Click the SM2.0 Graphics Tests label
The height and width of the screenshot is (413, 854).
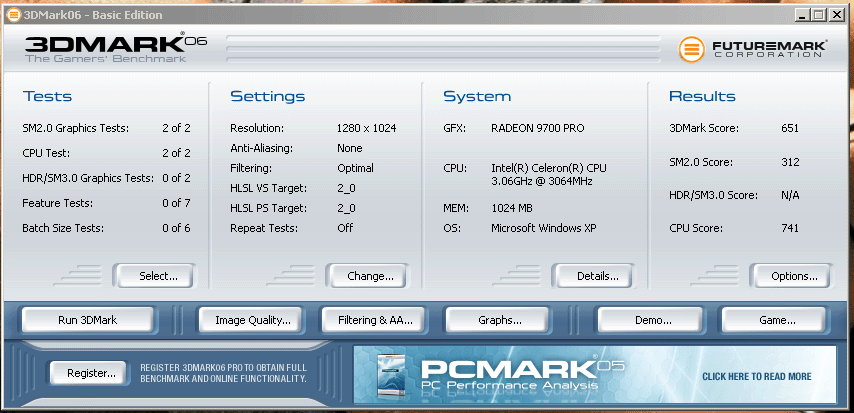pos(76,129)
